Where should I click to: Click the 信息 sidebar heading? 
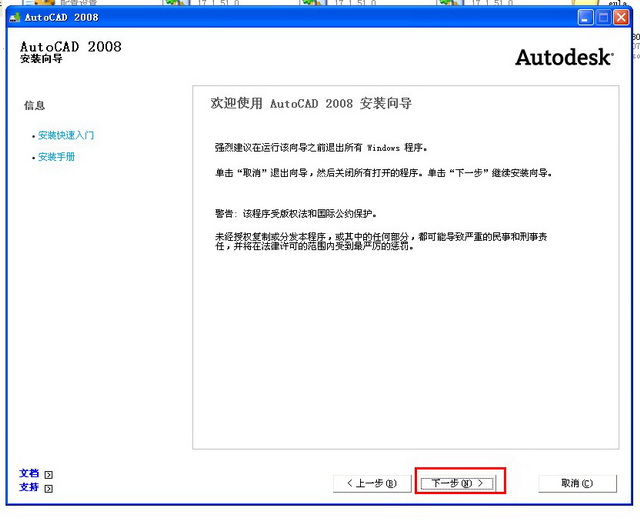[x=34, y=105]
